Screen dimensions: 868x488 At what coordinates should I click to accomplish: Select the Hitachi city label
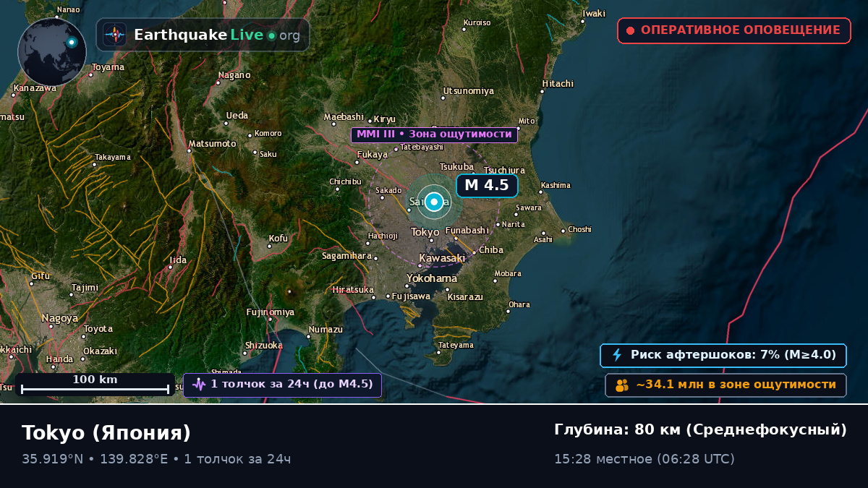pos(558,84)
